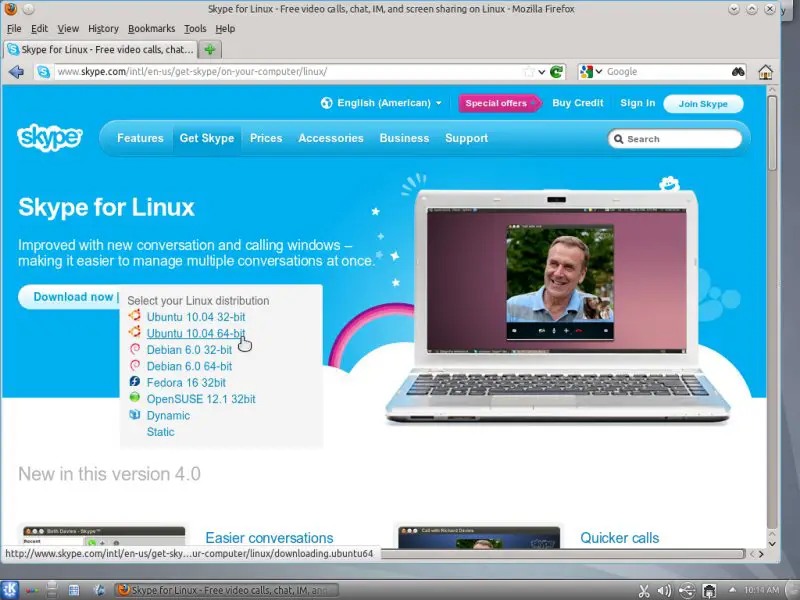Screen dimensions: 800x600
Task: Click the Buy Credit link
Action: (578, 103)
